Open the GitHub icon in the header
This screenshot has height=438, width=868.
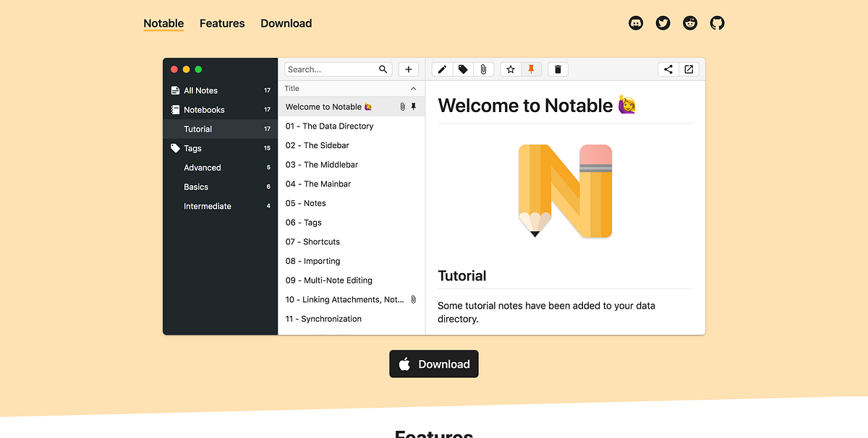point(717,22)
